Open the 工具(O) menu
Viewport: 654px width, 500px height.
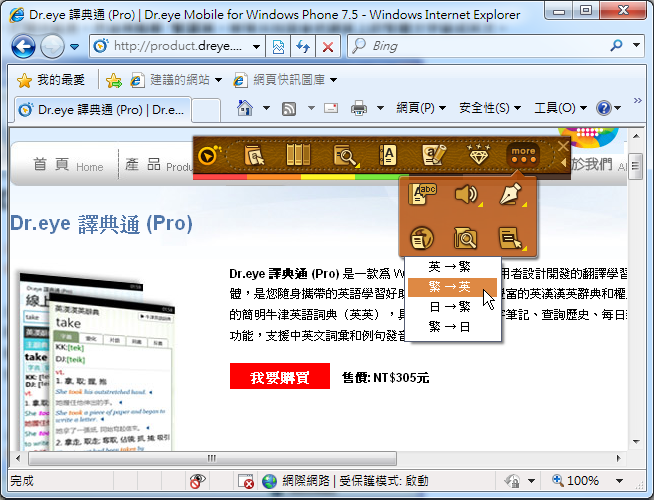[x=561, y=108]
